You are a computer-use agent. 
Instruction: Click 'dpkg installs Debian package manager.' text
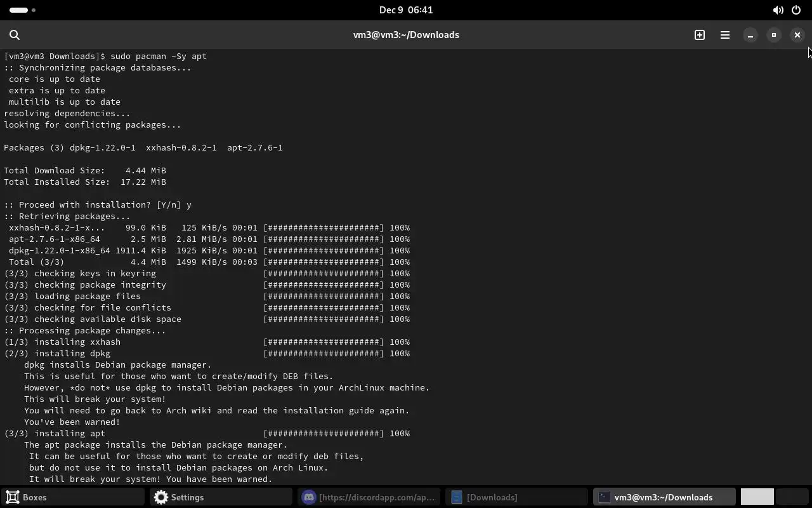118,364
